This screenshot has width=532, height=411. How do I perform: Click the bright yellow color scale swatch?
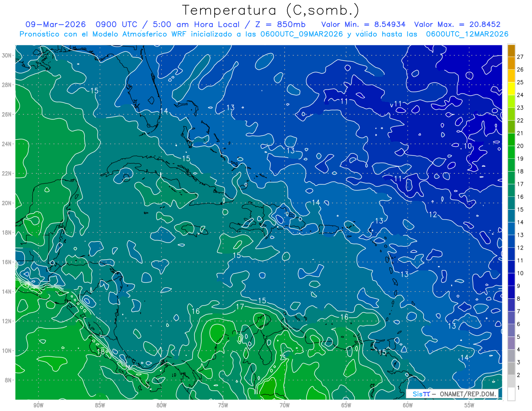click(511, 89)
